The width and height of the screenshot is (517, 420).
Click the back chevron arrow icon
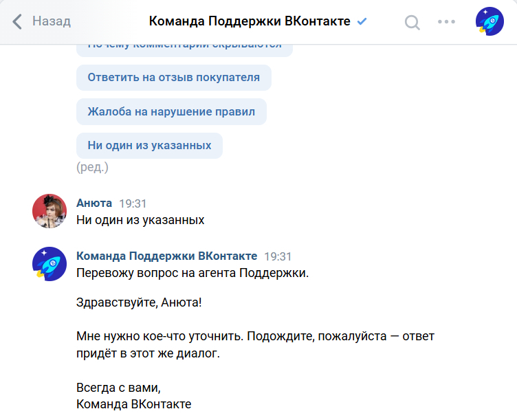point(18,21)
